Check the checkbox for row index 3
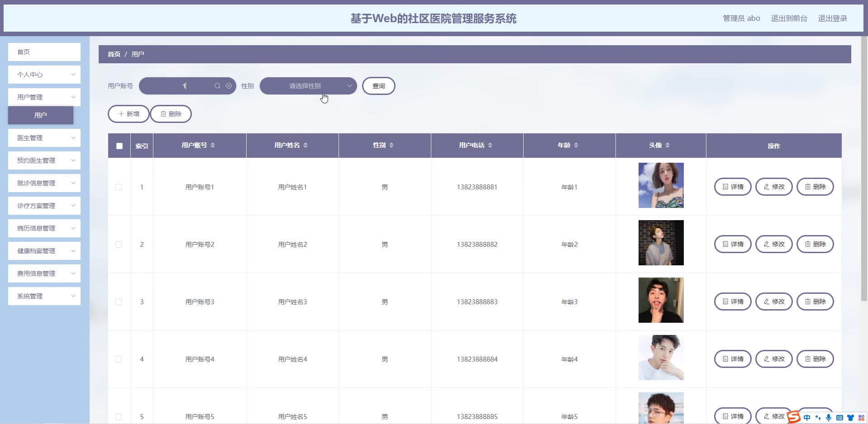This screenshot has height=424, width=868. pos(119,302)
